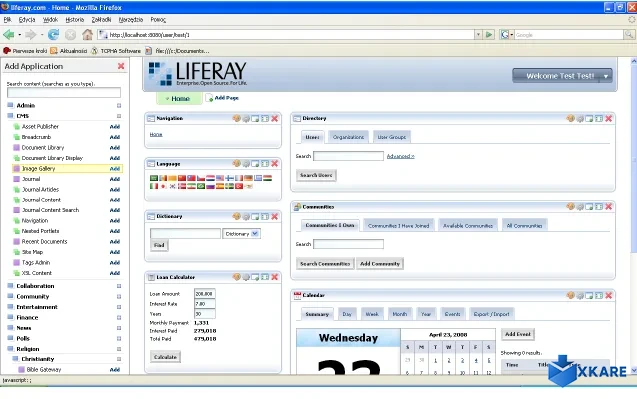
Task: Click the Pierwsze kroki bookmark
Action: click(25, 51)
